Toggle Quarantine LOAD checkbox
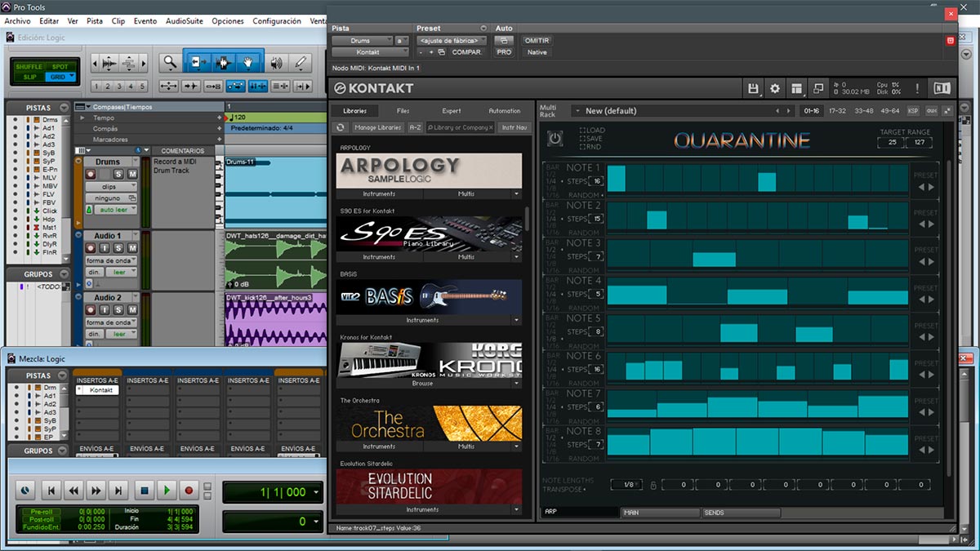Viewport: 980px width, 551px height. pos(581,131)
